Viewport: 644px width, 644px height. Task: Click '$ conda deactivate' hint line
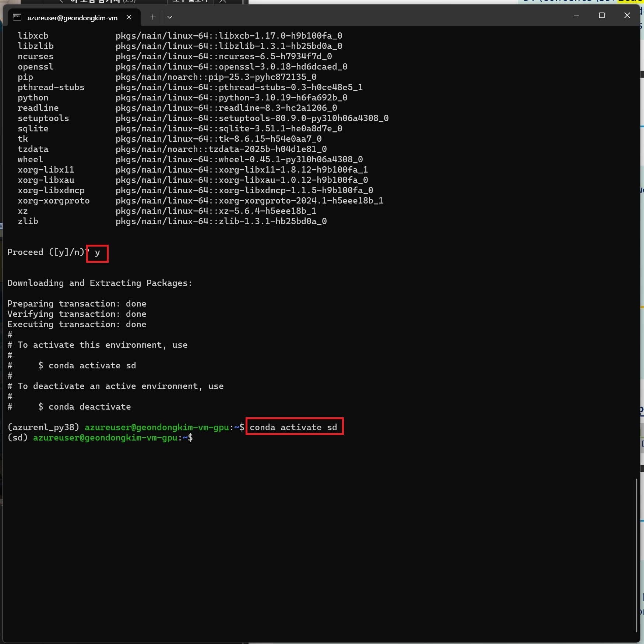85,407
